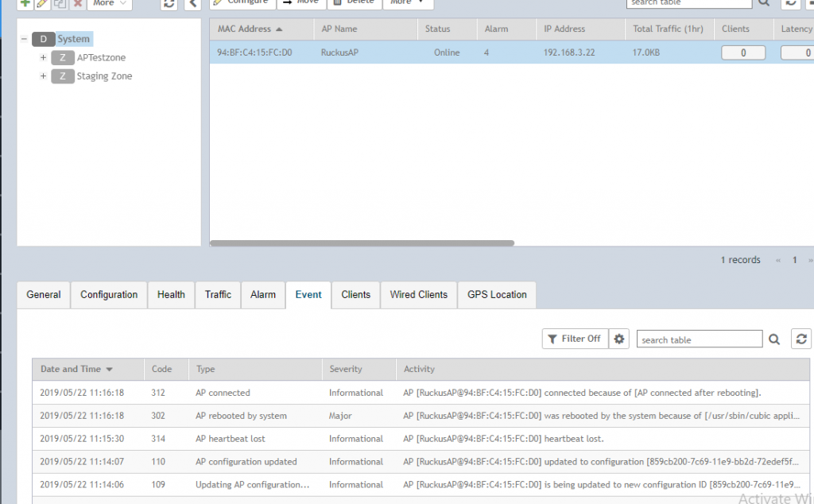Click the D domain icon beside System
The image size is (814, 504).
pos(43,39)
